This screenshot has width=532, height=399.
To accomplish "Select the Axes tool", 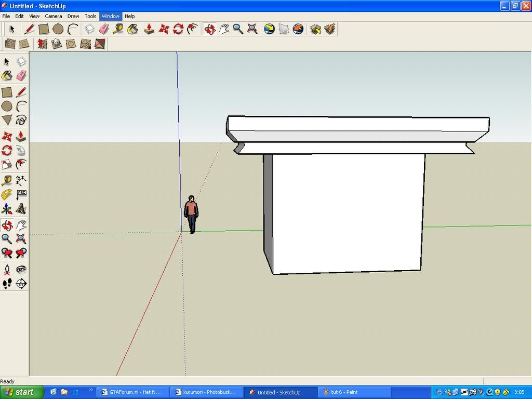I will (x=7, y=209).
